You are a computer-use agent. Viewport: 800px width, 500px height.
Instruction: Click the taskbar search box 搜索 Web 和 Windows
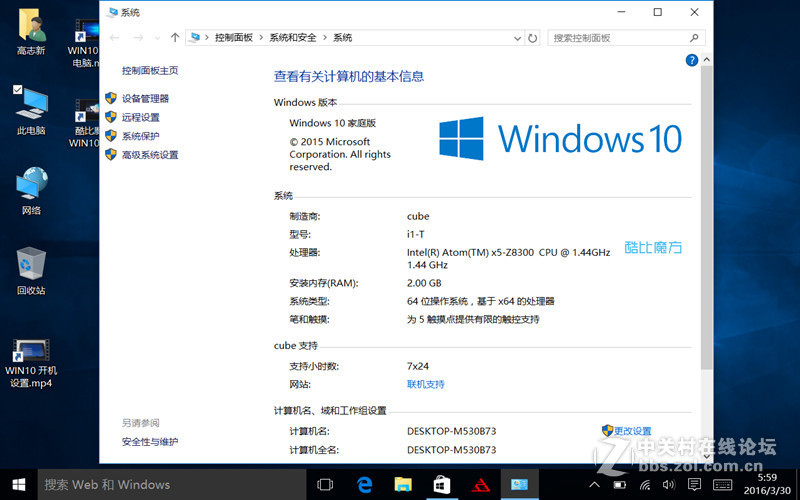click(x=172, y=485)
